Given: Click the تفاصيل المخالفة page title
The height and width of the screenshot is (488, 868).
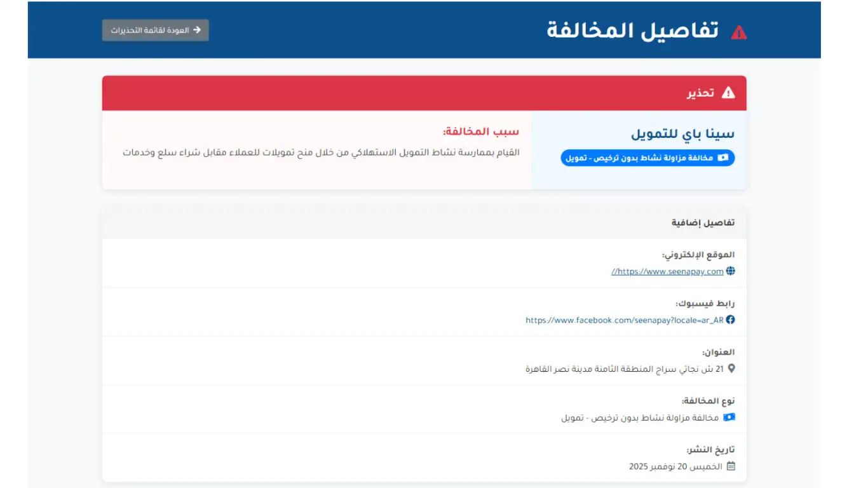Looking at the screenshot, I should coord(632,30).
